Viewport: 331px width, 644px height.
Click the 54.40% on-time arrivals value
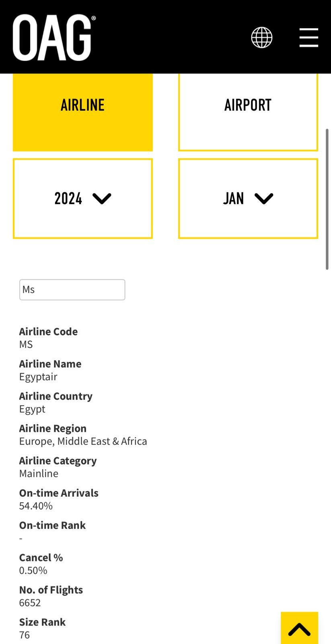coord(36,506)
